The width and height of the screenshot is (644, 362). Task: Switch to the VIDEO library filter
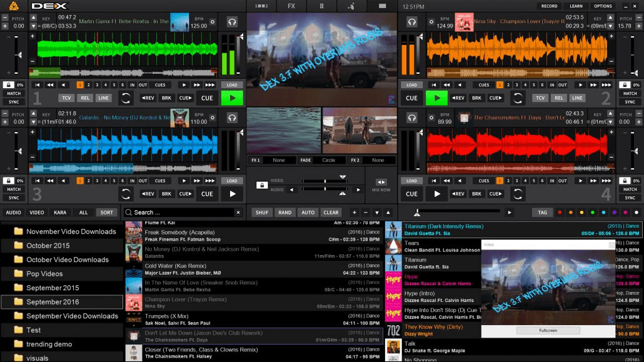pyautogui.click(x=36, y=213)
